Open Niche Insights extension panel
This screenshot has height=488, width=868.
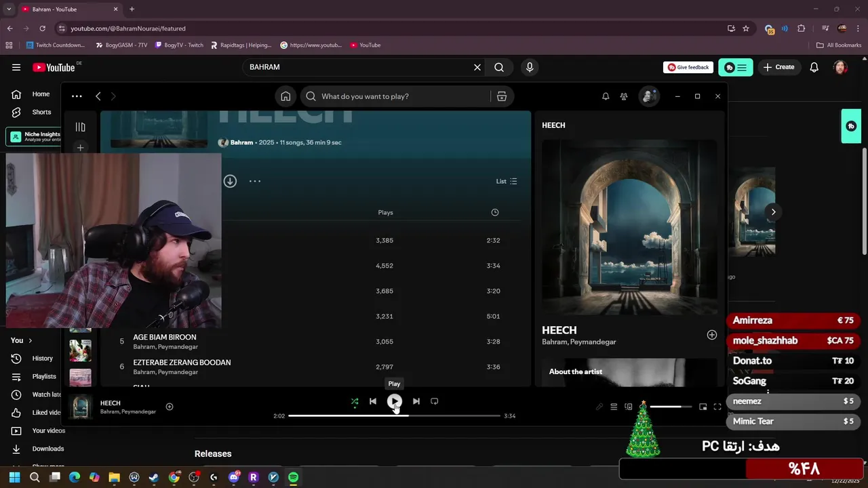coord(34,136)
